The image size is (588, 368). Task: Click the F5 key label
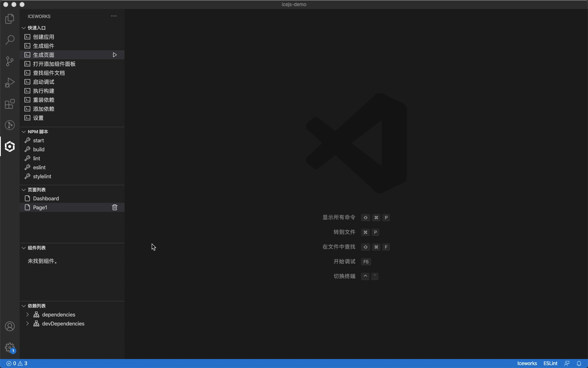[366, 262]
